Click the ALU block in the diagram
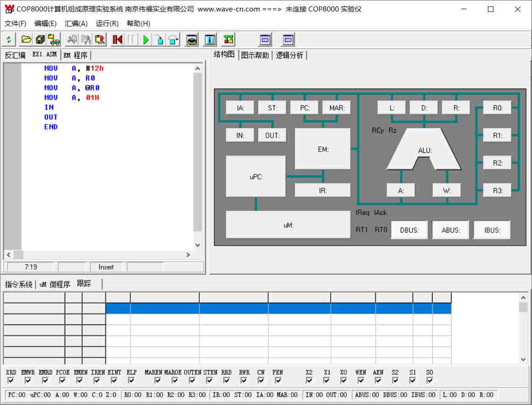 click(424, 150)
